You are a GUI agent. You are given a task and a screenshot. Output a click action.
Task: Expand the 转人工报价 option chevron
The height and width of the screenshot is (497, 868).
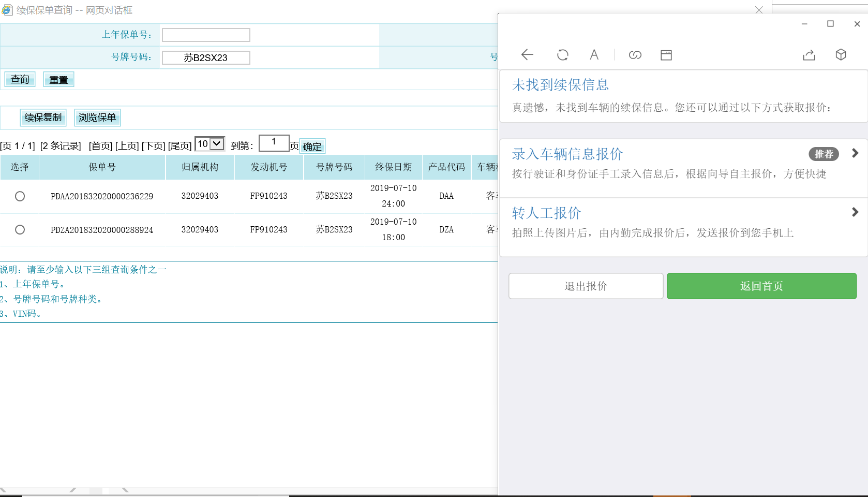855,212
